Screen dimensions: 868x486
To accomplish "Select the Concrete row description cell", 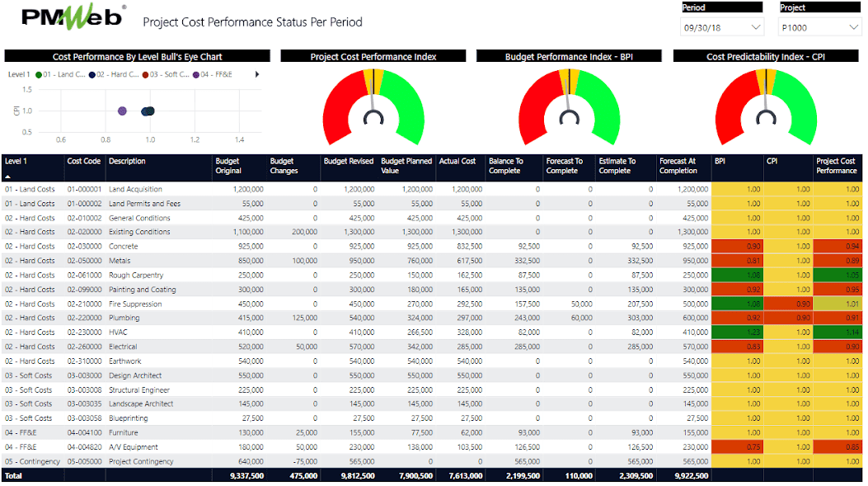I will pyautogui.click(x=124, y=247).
